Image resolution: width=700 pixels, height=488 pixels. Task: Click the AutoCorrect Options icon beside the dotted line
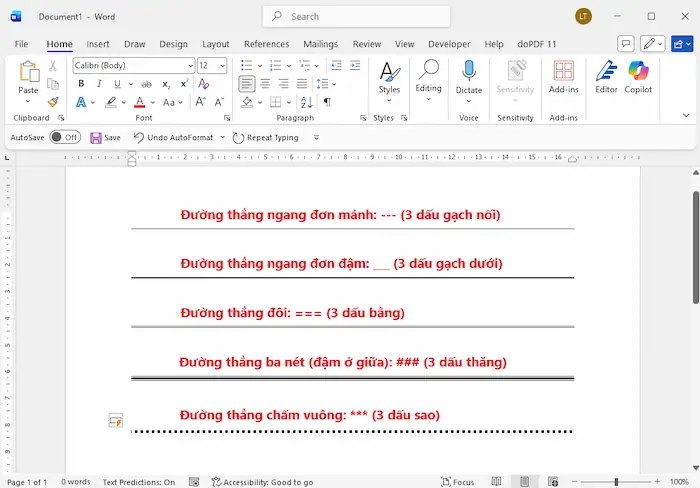pos(116,421)
